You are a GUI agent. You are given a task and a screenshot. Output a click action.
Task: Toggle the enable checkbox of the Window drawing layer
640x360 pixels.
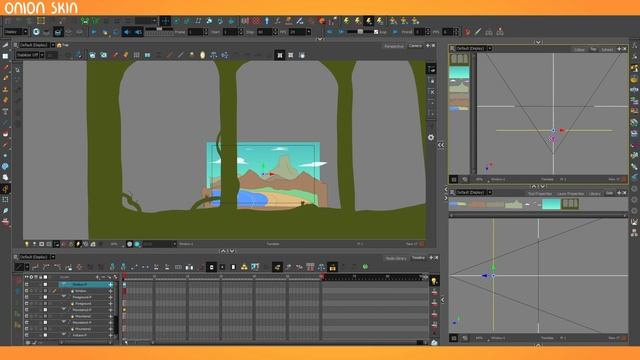[x=27, y=291]
